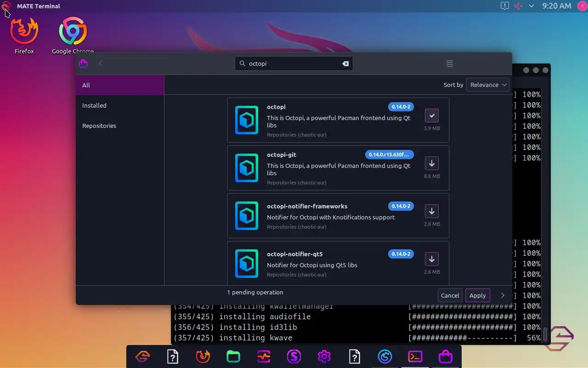Click the purple shopping bag icon in the software window header

click(x=83, y=63)
